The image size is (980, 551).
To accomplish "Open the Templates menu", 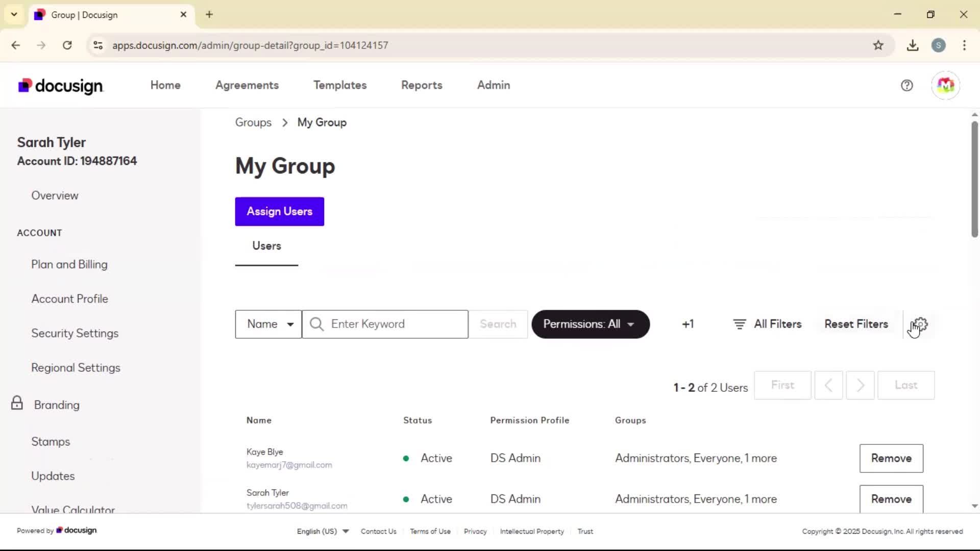I will pyautogui.click(x=340, y=85).
